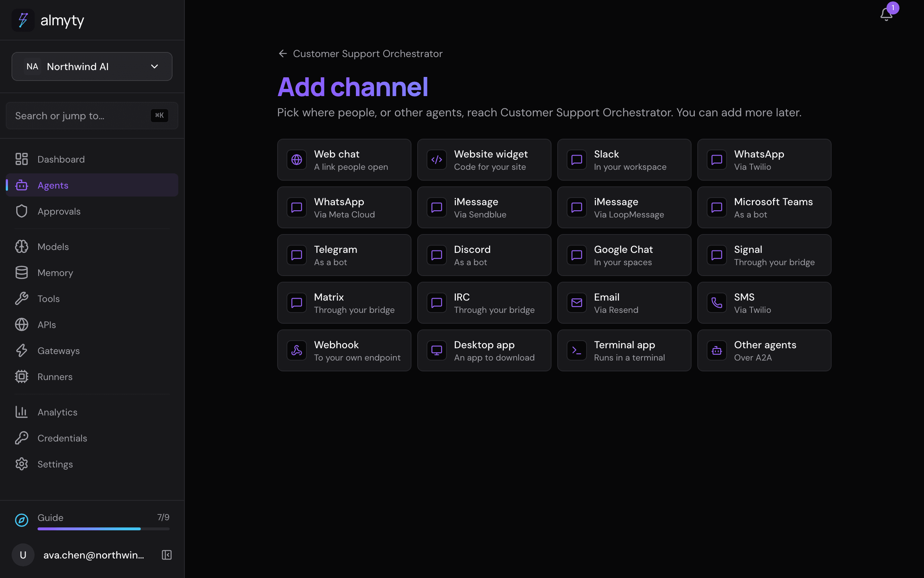Click the user avatar U
Screen dimensions: 924x578
(x=23, y=555)
